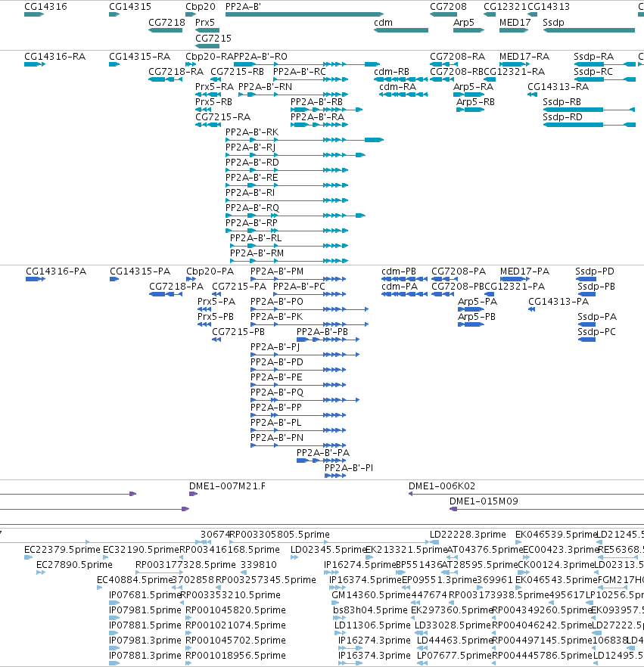This screenshot has height=667, width=644.
Task: Click transcript PP2A-B'-RM
Action: [x=257, y=253]
